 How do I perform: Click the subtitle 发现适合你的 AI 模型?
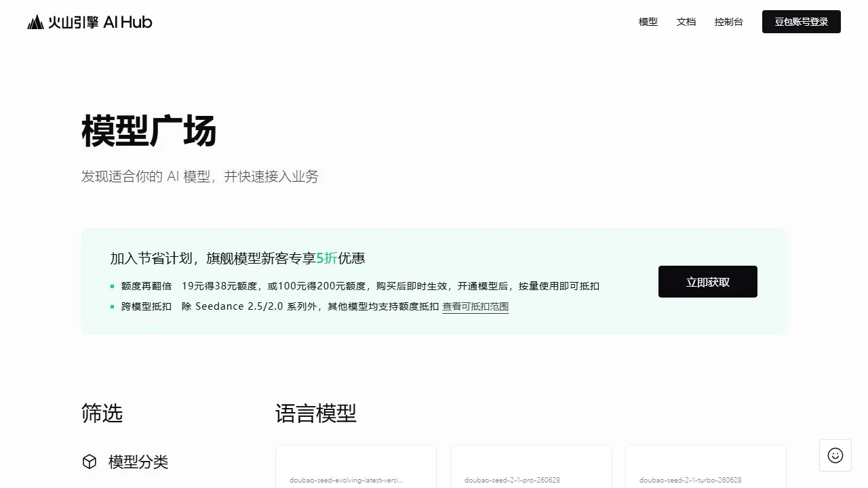[200, 177]
